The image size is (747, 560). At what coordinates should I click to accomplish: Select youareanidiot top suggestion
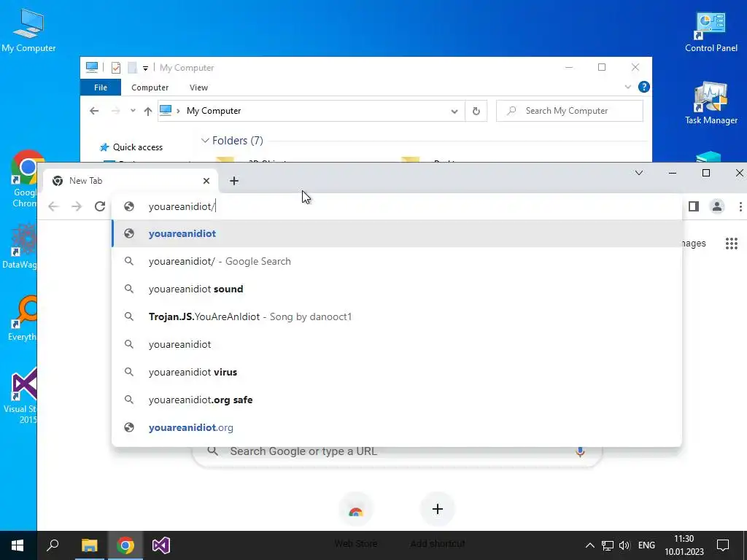coord(397,233)
